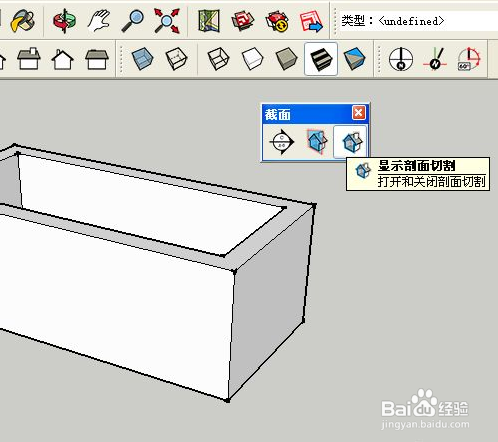498x442 pixels.
Task: Click the Share Model icon
Action: (277, 21)
